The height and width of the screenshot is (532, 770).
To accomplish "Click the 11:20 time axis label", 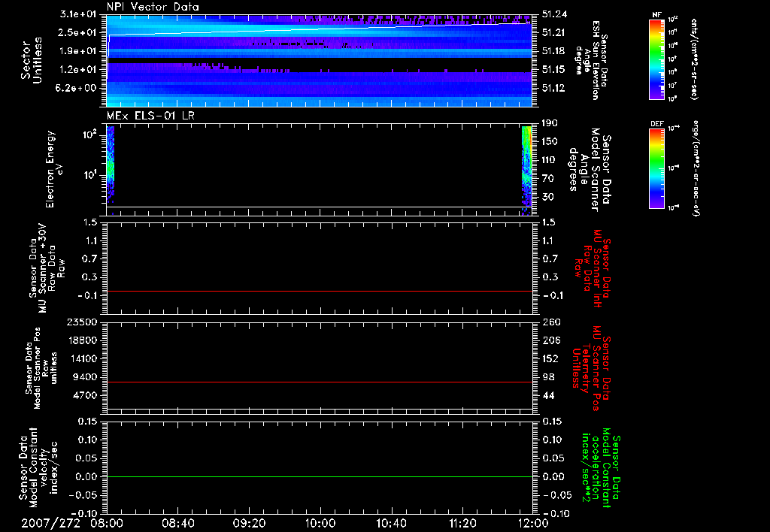I will click(x=462, y=523).
